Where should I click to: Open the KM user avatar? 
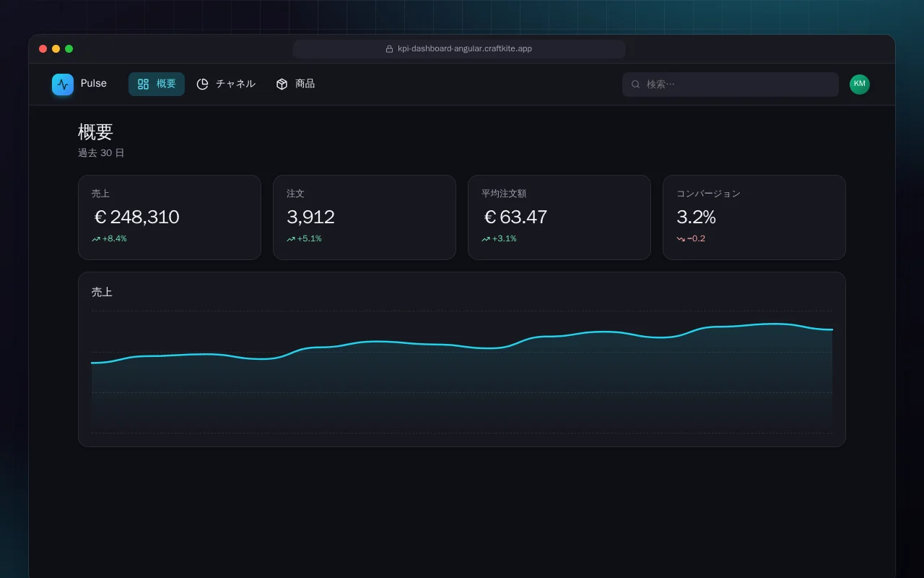coord(860,85)
